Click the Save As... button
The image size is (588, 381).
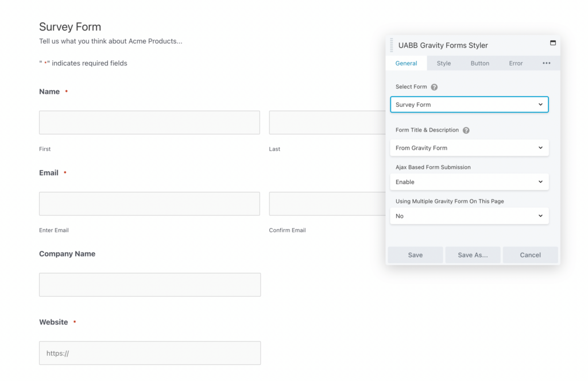click(473, 255)
